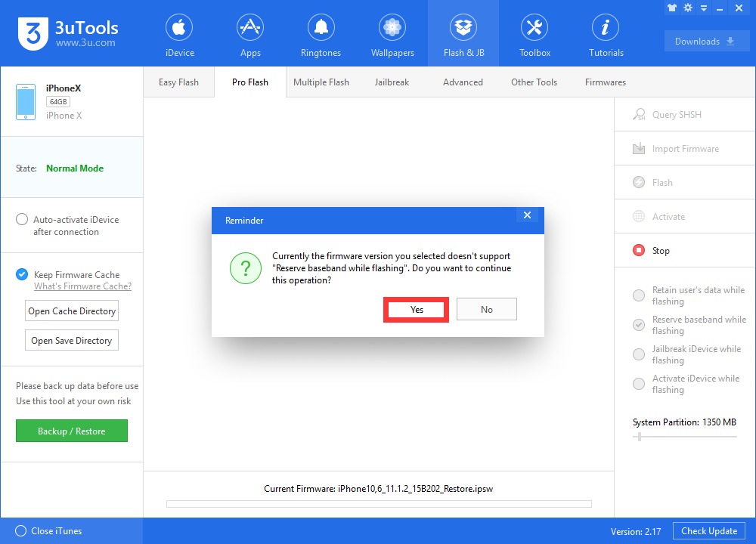This screenshot has height=544, width=756.
Task: Toggle Retain user's data while flashing
Action: click(x=638, y=295)
